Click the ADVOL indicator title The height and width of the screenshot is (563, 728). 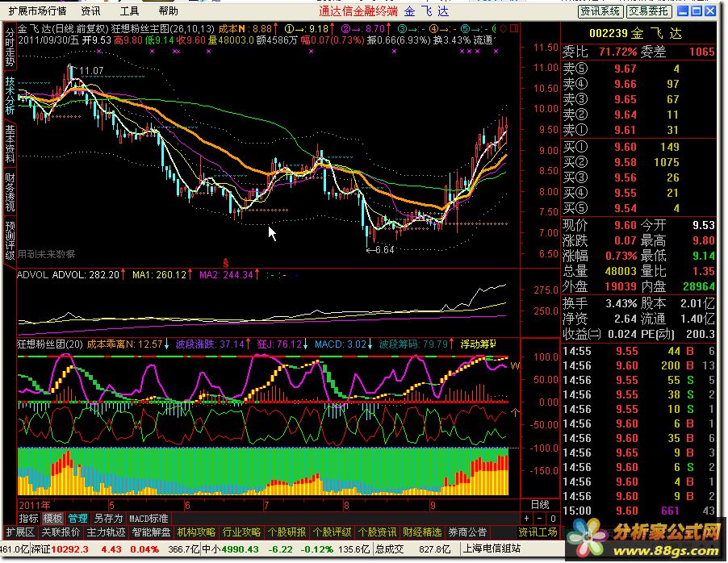[32, 275]
